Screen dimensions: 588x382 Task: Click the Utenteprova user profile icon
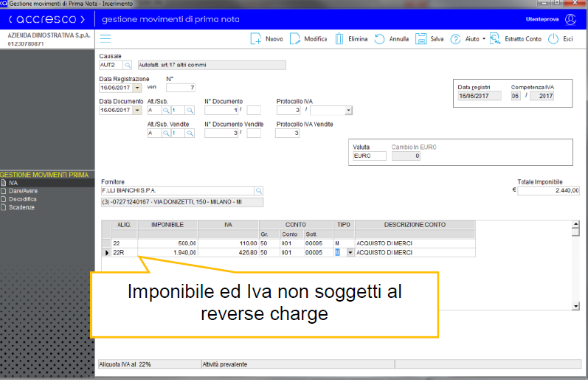click(570, 19)
